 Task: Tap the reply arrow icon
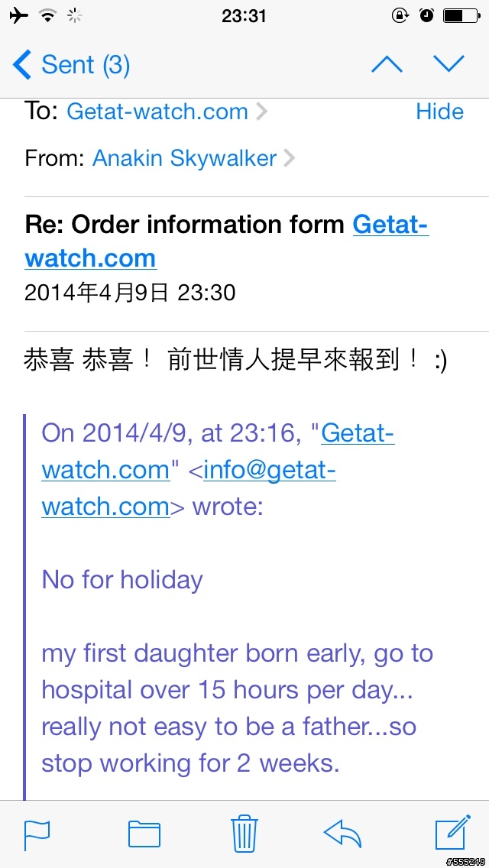tap(342, 833)
